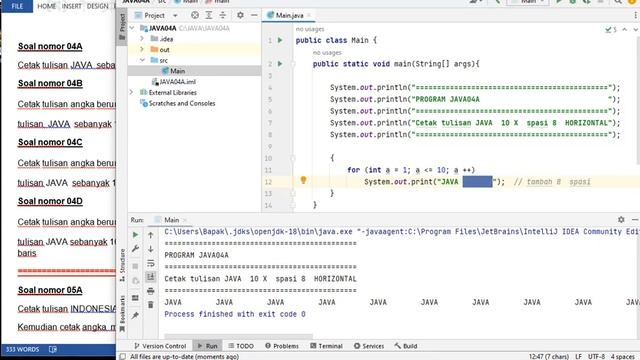
Task: Toggle the code fold marker at line 10
Action: [293, 158]
